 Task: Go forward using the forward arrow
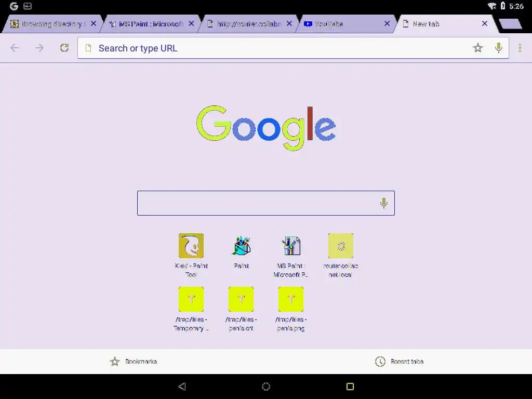click(39, 48)
